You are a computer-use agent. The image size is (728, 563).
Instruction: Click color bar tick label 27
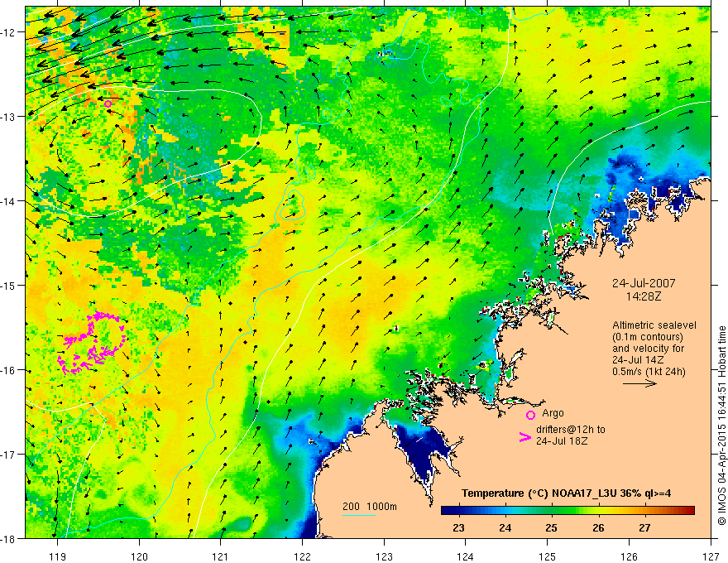pyautogui.click(x=644, y=527)
